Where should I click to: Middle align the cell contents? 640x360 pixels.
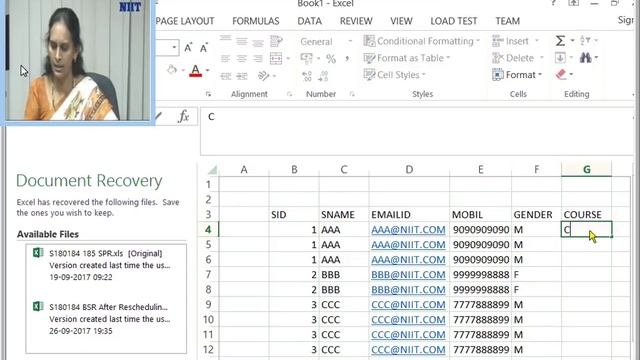(242, 41)
